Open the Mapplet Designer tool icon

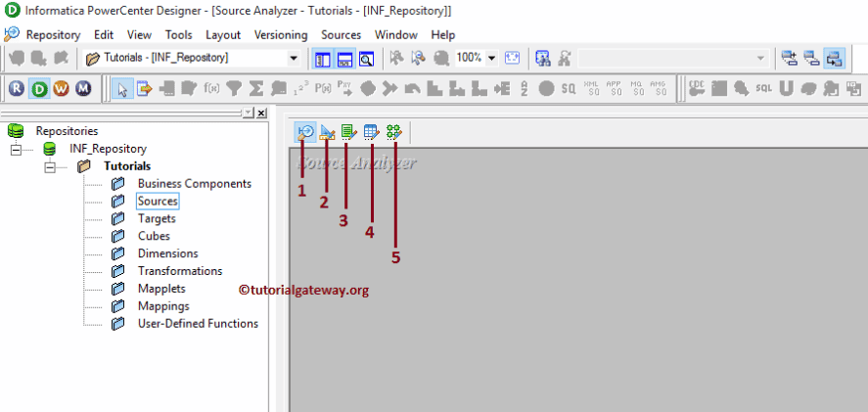372,132
